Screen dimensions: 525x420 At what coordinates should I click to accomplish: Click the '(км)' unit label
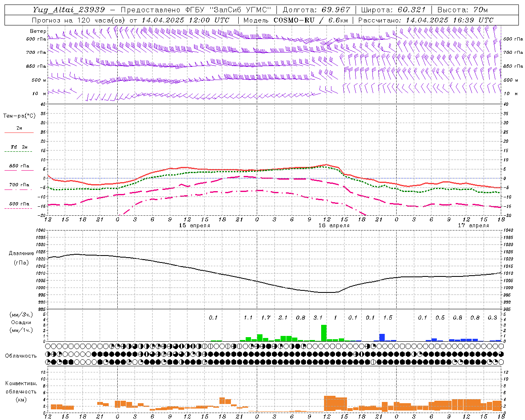(21, 399)
